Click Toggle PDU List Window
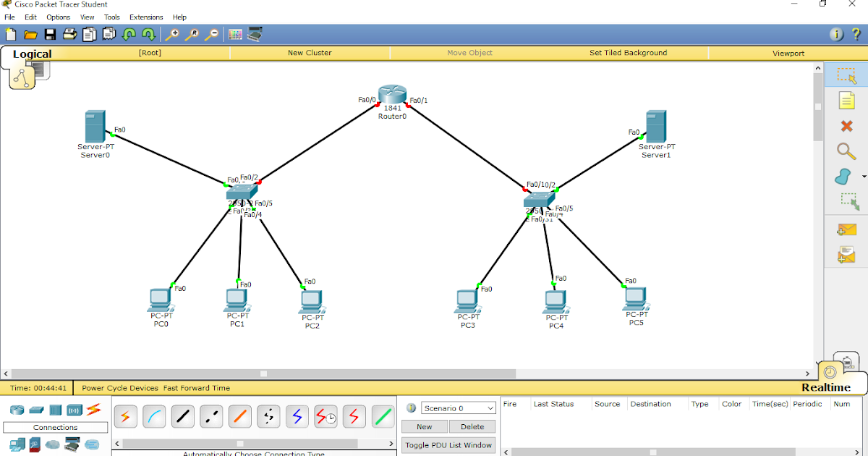Viewport: 868px width, 456px height. pos(448,445)
